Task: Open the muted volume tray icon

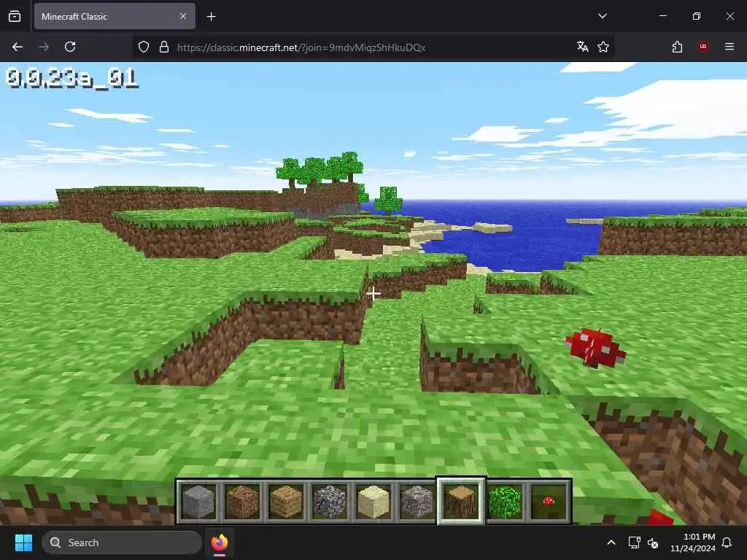Action: (653, 542)
